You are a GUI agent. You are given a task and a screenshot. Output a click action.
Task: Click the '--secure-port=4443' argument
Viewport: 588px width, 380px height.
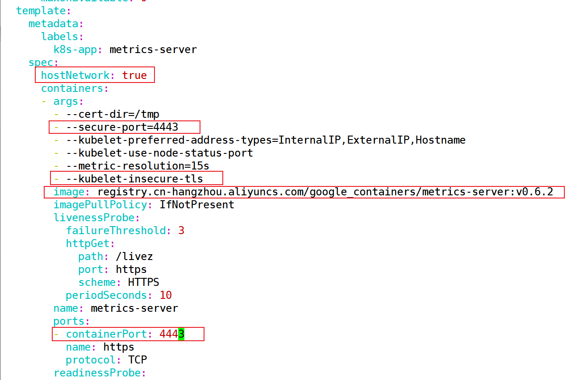(122, 127)
